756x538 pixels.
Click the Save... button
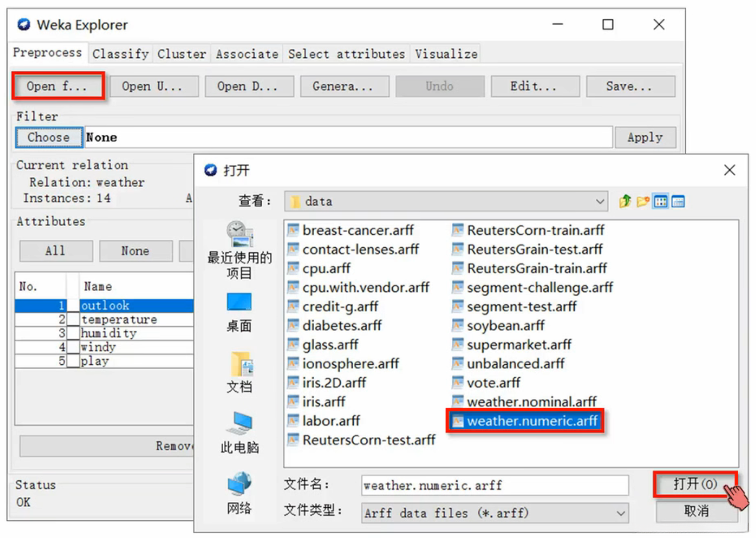(630, 86)
